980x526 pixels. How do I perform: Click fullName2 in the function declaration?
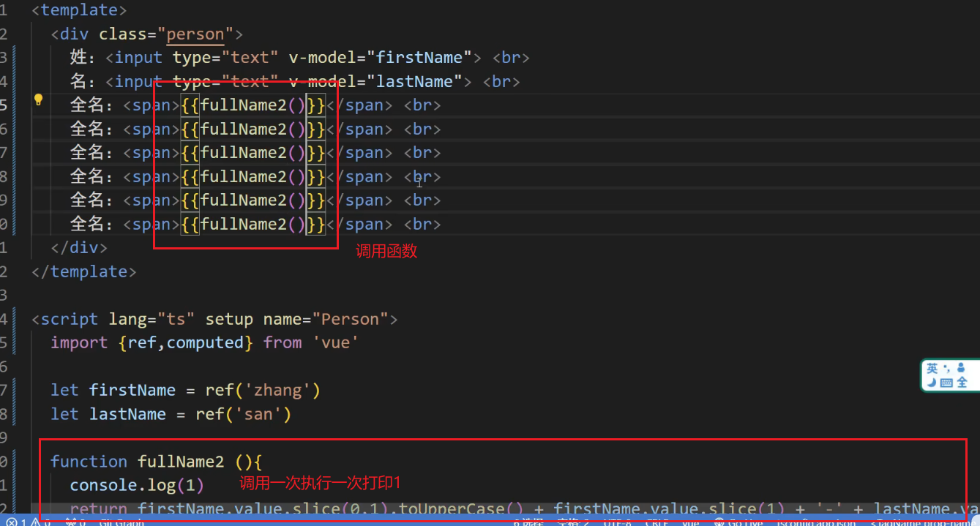[181, 462]
